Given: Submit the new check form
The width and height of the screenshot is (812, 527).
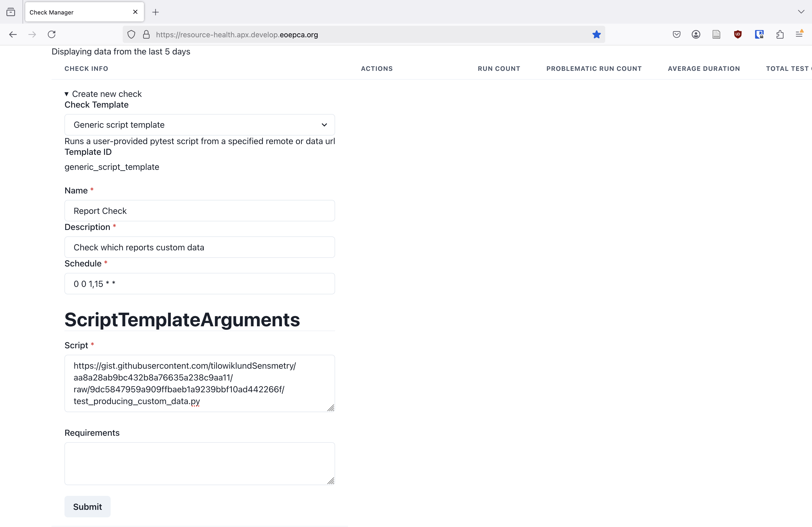Looking at the screenshot, I should coord(87,507).
